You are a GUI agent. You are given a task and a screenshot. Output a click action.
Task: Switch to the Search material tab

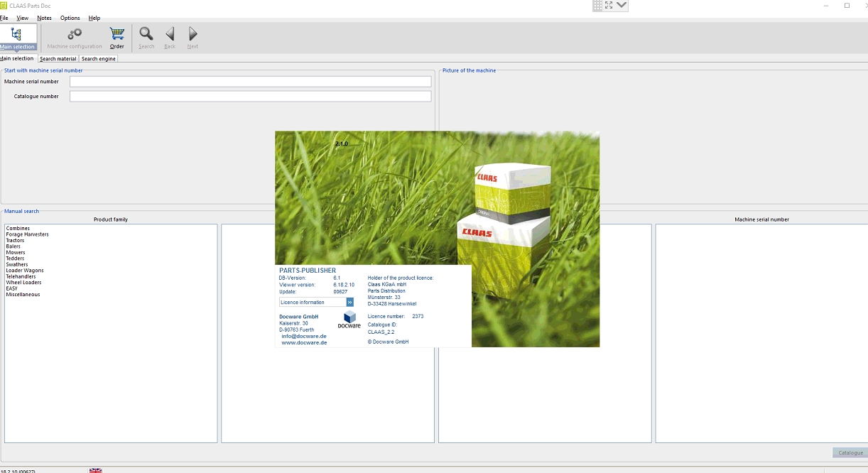tap(58, 58)
